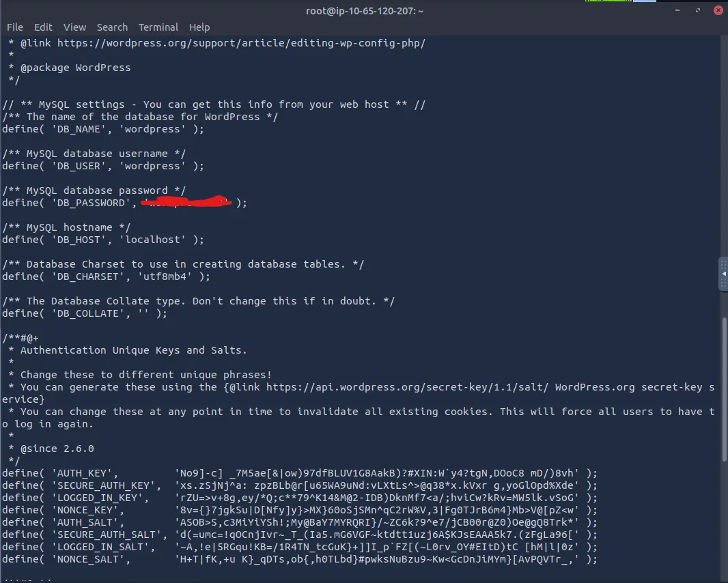Open the Search menu
728x583 pixels.
112,27
